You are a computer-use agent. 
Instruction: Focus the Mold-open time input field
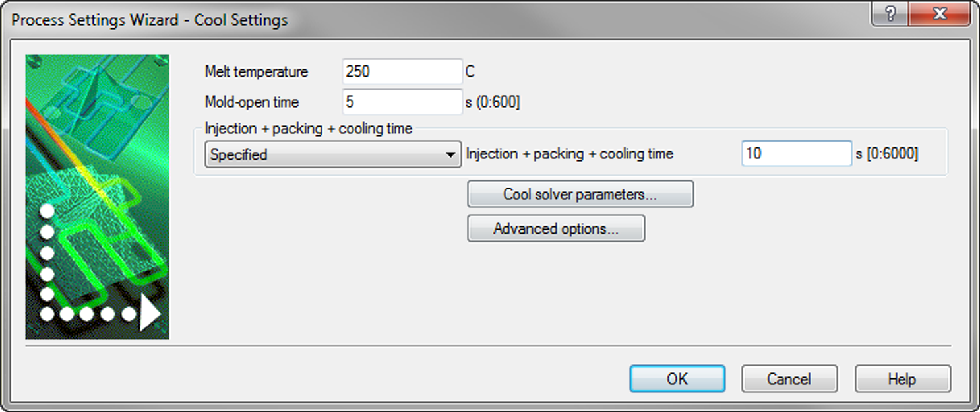[402, 102]
